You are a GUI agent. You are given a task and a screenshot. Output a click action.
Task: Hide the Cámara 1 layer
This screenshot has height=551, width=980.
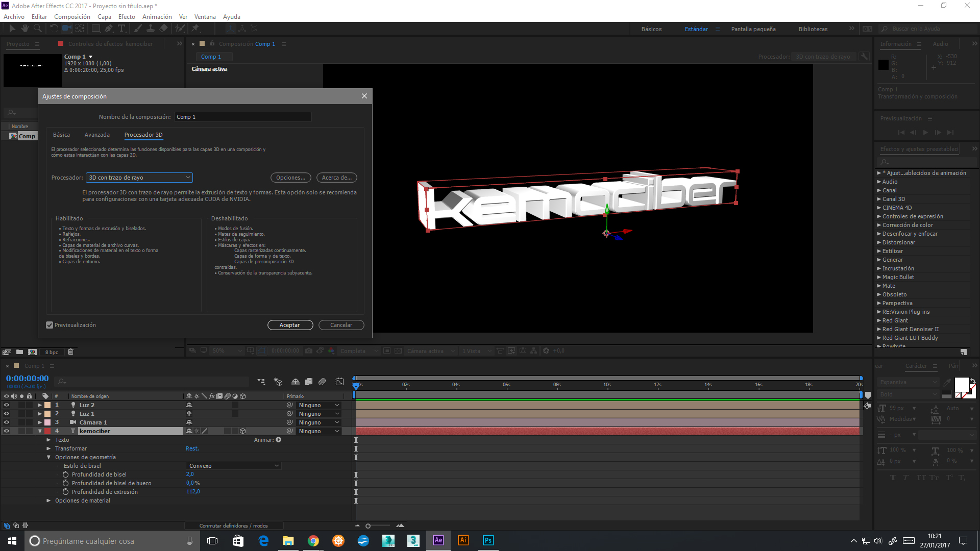coord(7,422)
